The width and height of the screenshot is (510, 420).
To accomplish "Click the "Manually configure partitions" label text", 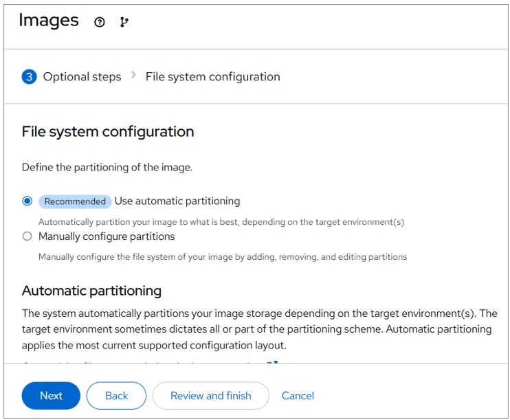I will [x=107, y=236].
